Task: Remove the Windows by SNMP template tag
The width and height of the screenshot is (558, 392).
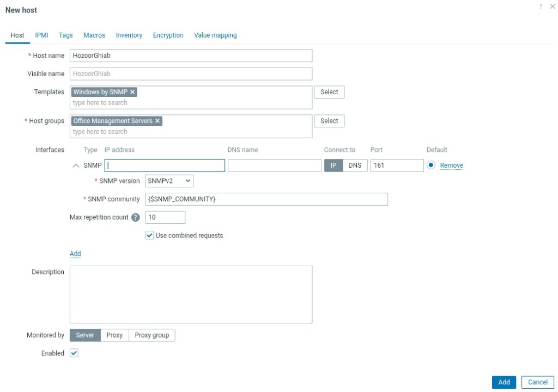Action: click(x=132, y=92)
